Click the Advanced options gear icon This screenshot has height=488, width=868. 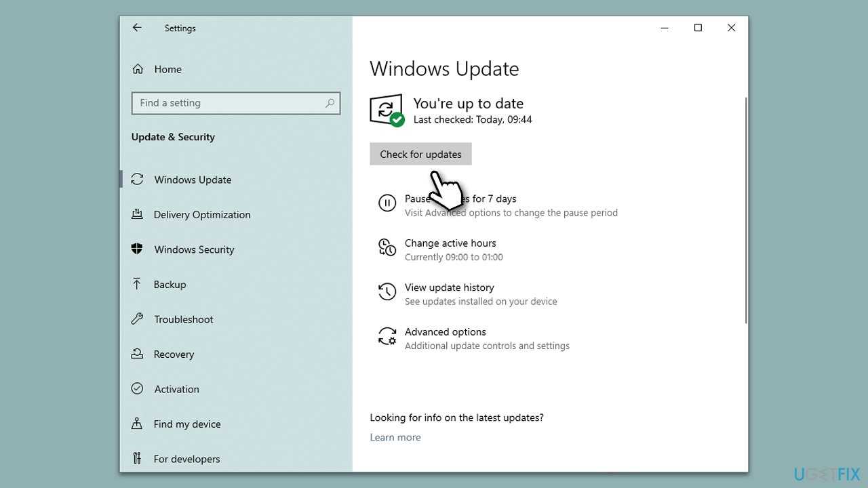coord(387,336)
